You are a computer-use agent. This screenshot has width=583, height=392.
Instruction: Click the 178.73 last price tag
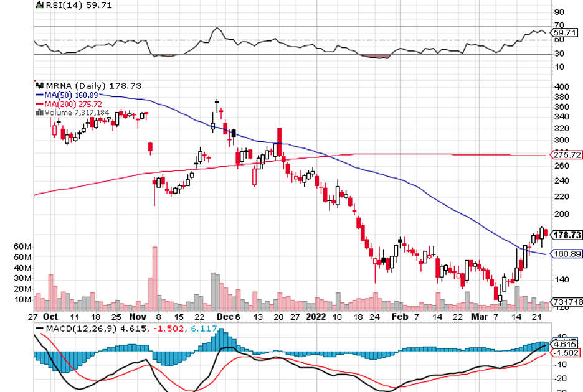(x=567, y=235)
